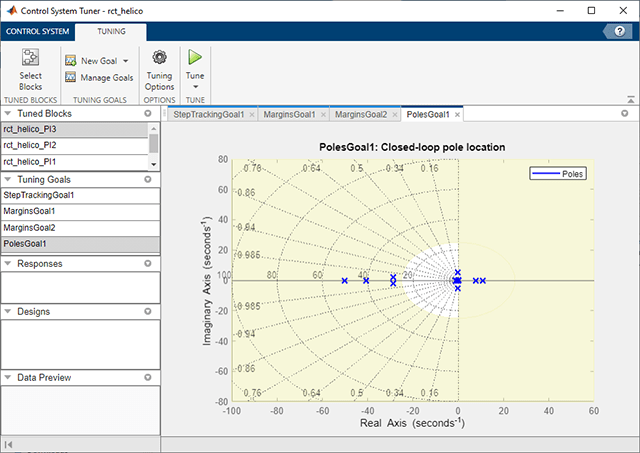
Task: Close the StepTrackingGoal1 document tab
Action: [252, 114]
